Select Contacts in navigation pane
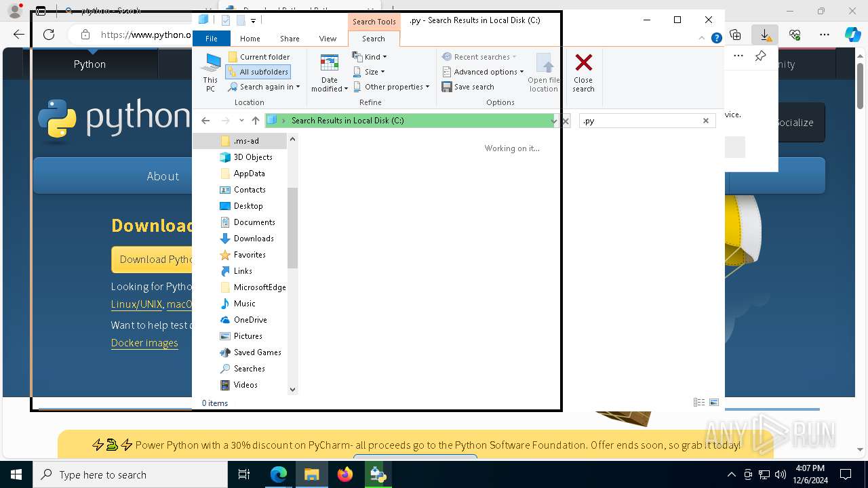Screen dimensions: 868x488 (x=242, y=190)
